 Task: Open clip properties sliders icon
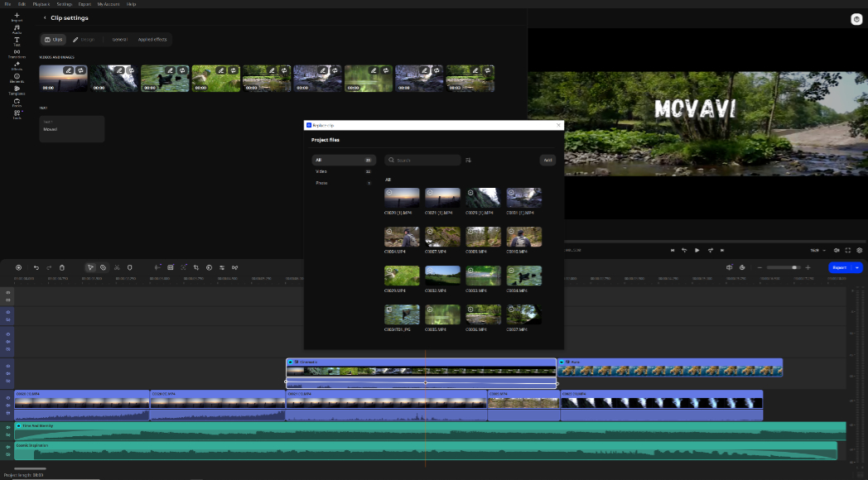222,267
